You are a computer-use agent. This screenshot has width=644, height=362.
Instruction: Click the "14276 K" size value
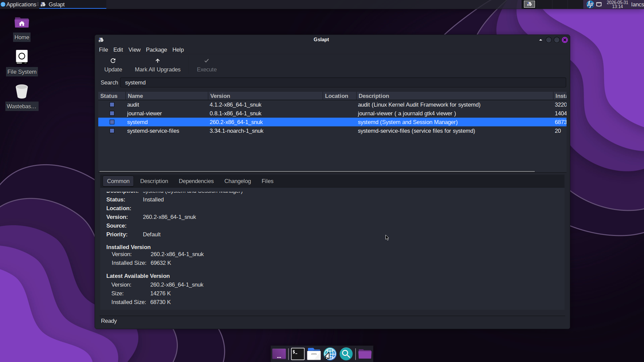click(160, 293)
